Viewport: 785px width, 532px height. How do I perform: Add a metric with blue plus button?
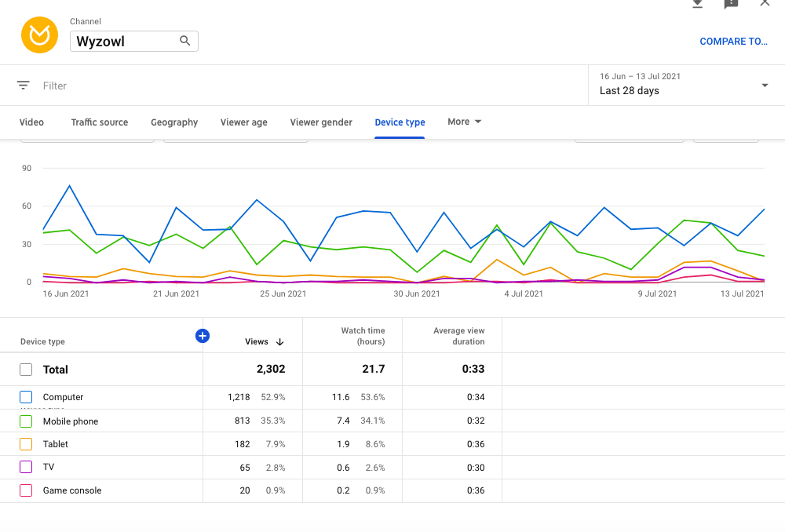click(x=203, y=336)
